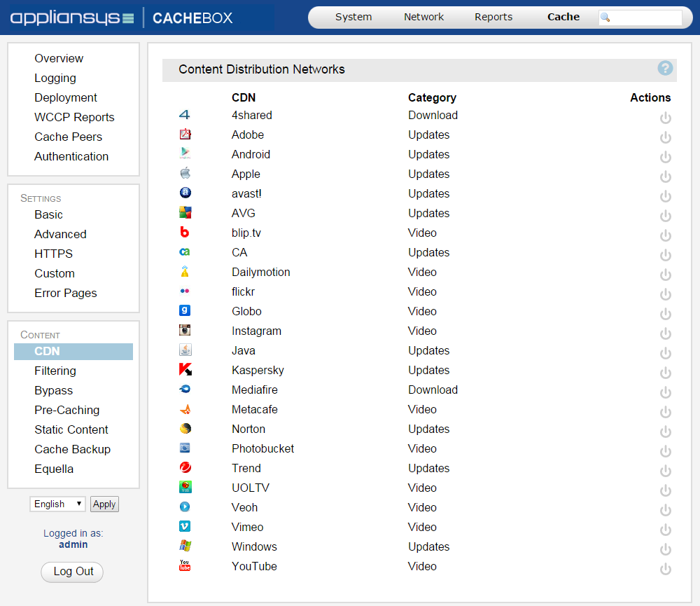This screenshot has height=606, width=700.
Task: Click the Apply language button
Action: pos(104,504)
